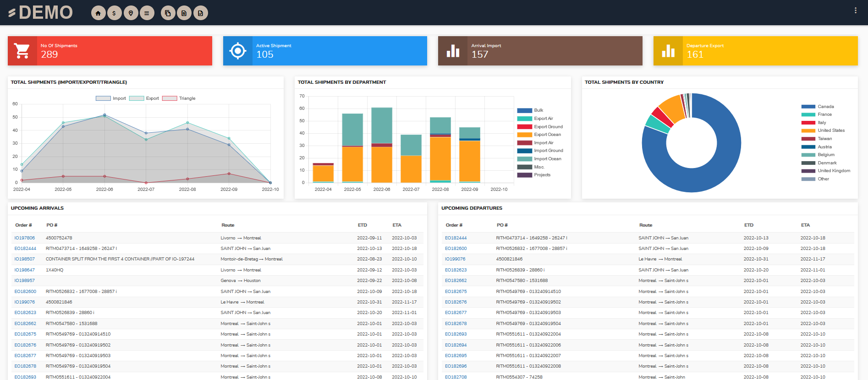Toggle Export series in line chart legend
The image size is (868, 380).
tap(144, 98)
